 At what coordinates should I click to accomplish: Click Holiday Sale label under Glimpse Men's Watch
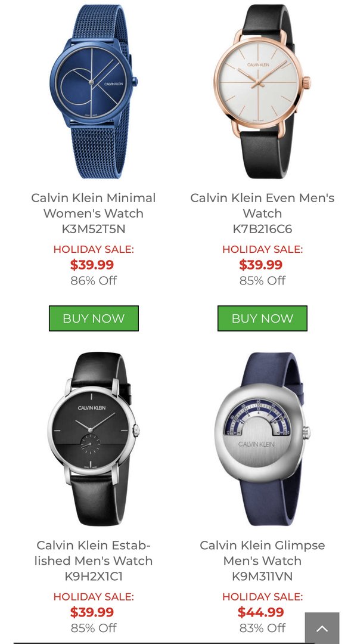(262, 597)
